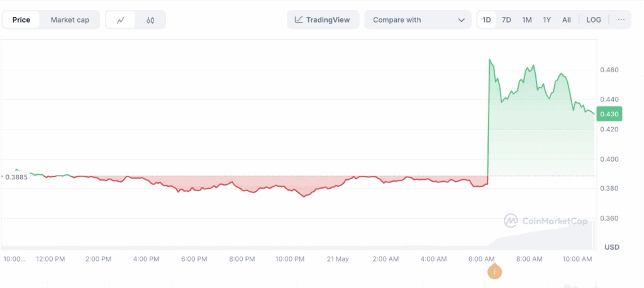Click the 12:00 PM time axis label
The height and width of the screenshot is (288, 644).
click(x=50, y=259)
